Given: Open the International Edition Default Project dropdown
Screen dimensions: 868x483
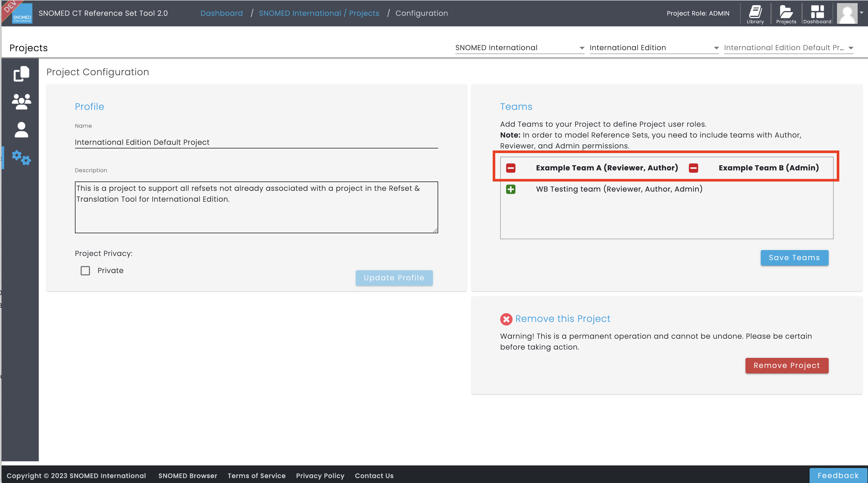Looking at the screenshot, I should click(788, 48).
